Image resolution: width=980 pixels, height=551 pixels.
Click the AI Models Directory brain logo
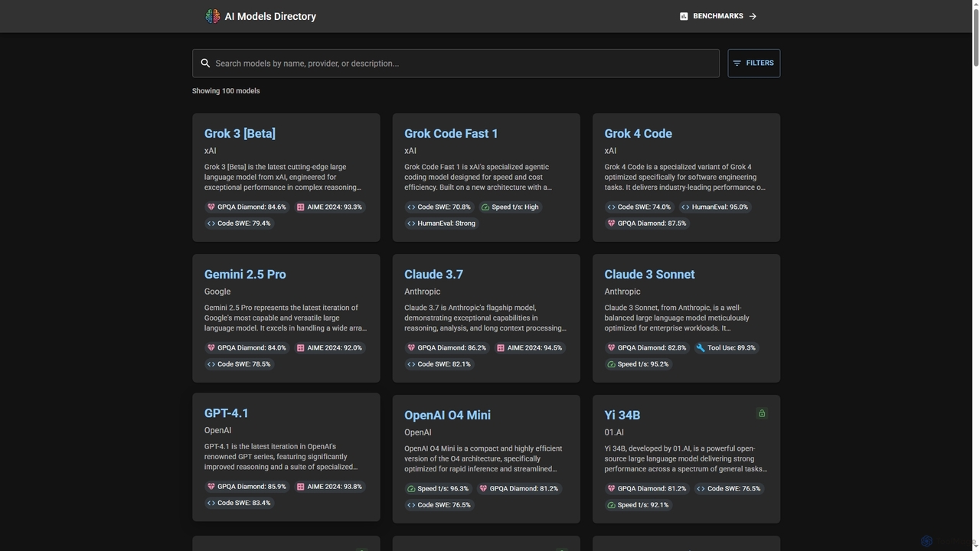[x=212, y=16]
